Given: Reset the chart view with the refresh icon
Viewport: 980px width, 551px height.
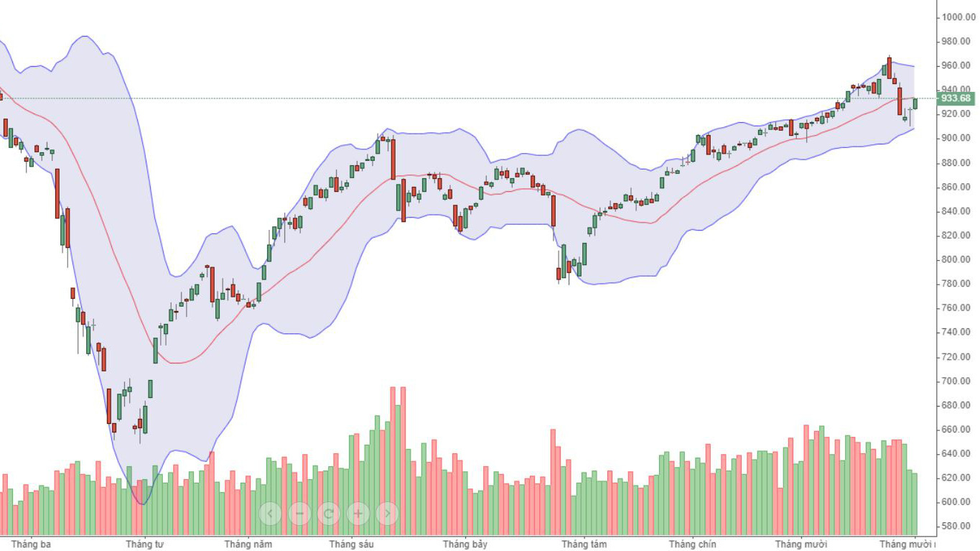Looking at the screenshot, I should click(x=329, y=513).
